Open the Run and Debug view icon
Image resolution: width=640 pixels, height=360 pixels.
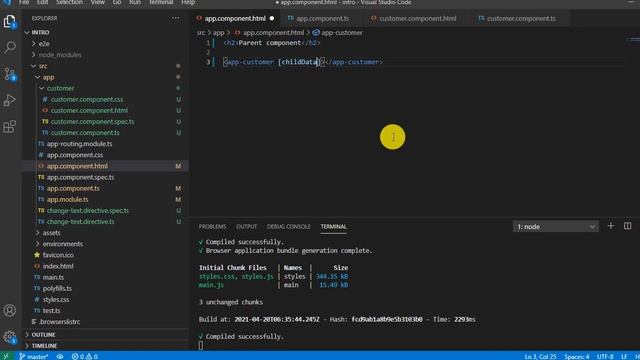[x=9, y=100]
